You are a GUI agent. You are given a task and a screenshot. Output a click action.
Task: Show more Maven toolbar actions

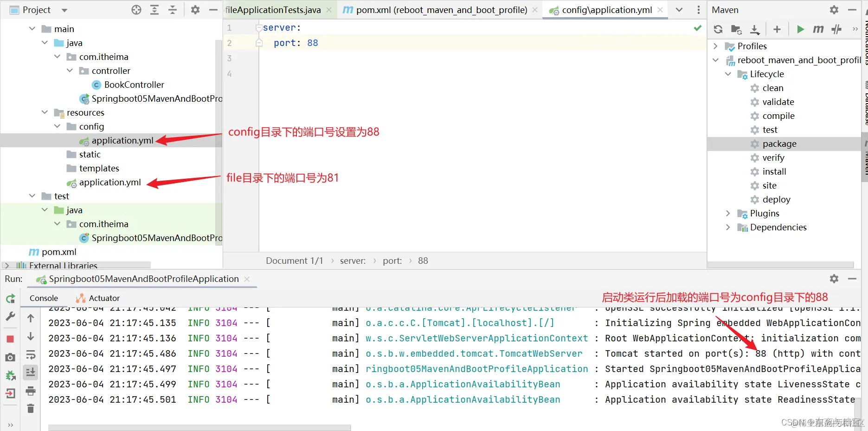(855, 29)
